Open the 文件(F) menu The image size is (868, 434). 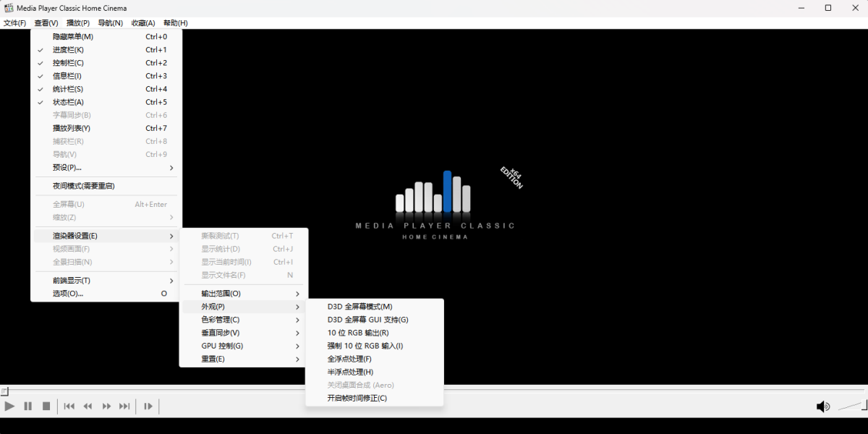[14, 23]
